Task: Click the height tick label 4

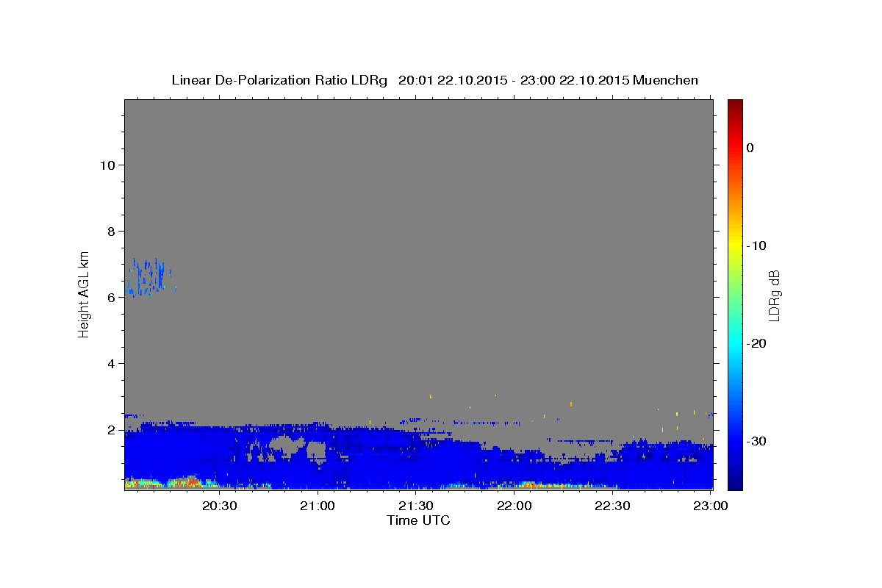Action: [111, 363]
